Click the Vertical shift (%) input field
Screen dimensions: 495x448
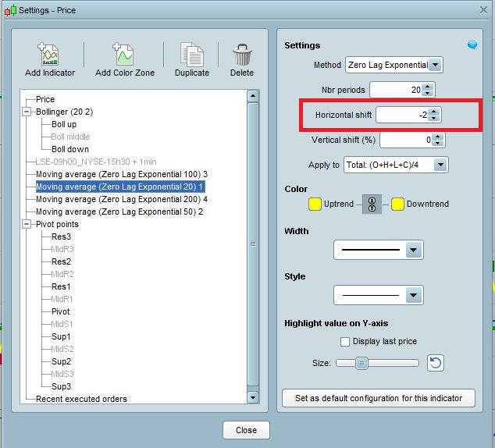click(406, 140)
